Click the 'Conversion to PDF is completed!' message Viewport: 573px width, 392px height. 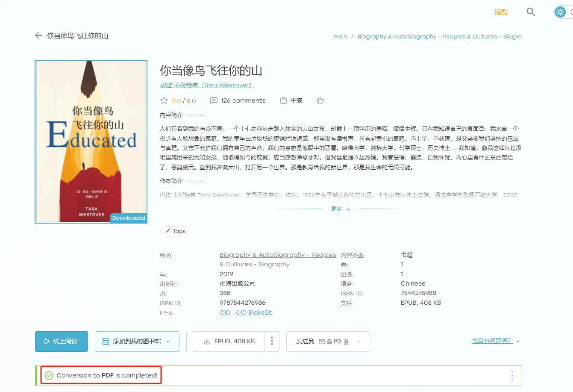107,375
